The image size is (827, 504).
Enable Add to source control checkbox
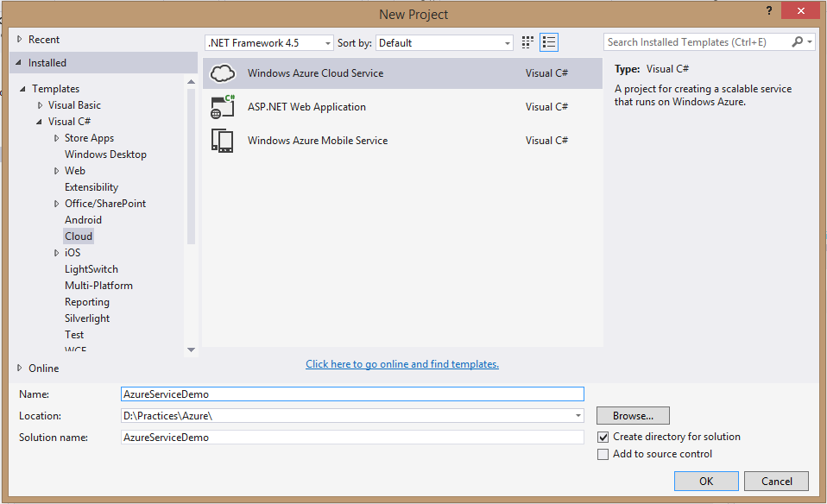point(603,455)
